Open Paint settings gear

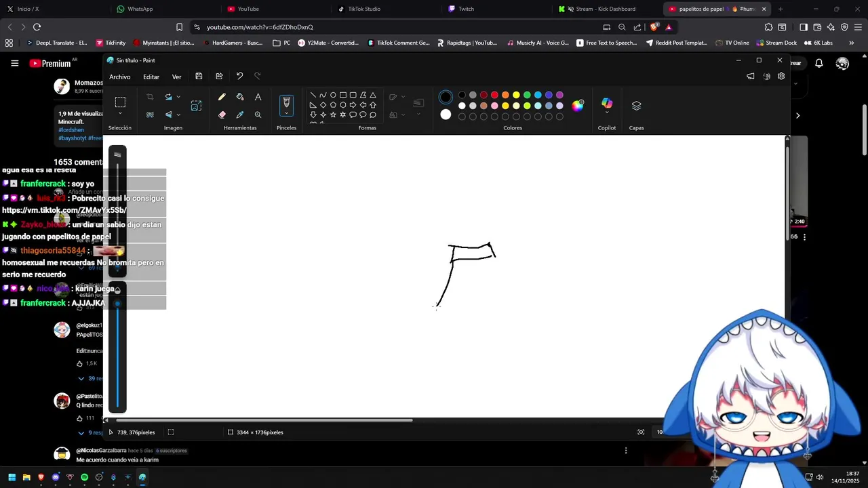(781, 77)
